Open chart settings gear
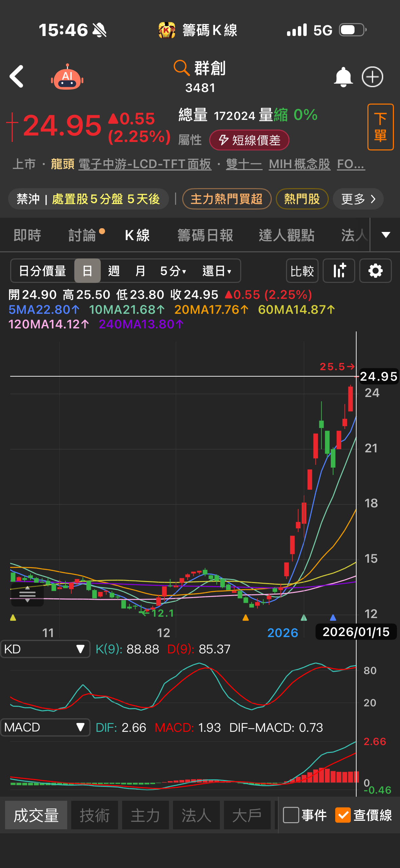Screen dimensions: 400x868 (x=375, y=271)
